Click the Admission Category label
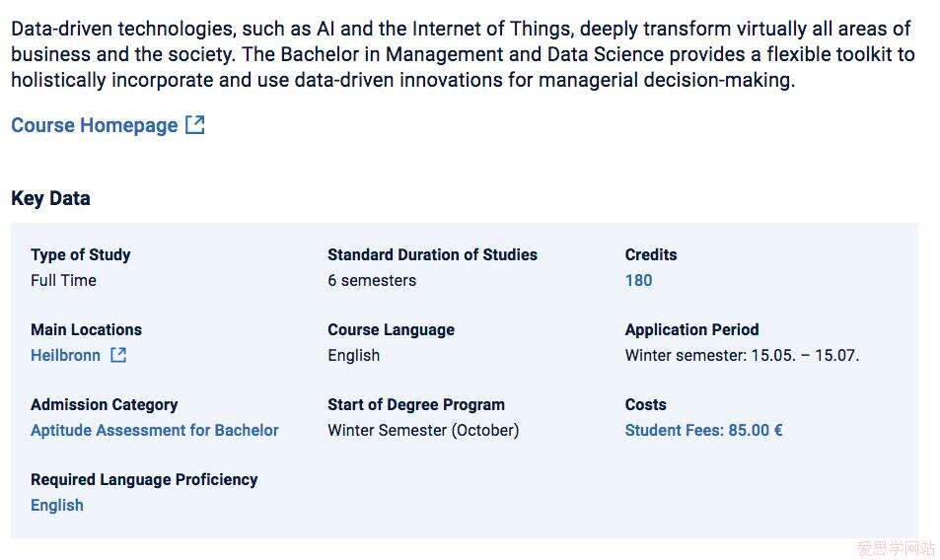The height and width of the screenshot is (560, 940). 104,404
